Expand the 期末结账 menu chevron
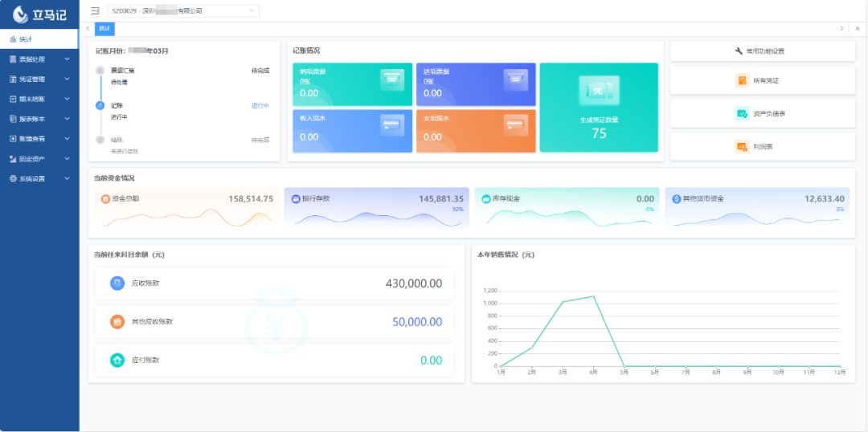Viewport: 868px width, 432px height. tap(67, 99)
